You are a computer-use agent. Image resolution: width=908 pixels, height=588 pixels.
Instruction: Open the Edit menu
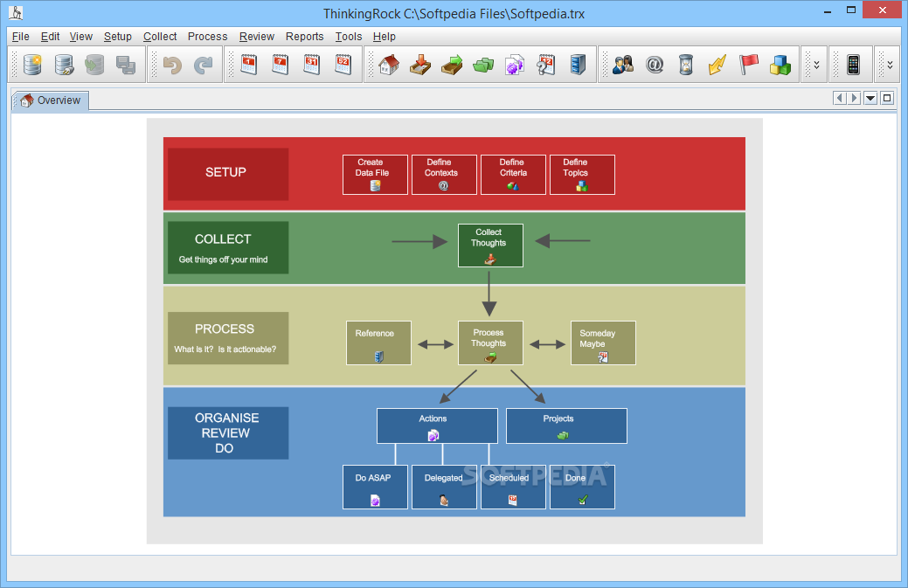(x=50, y=37)
